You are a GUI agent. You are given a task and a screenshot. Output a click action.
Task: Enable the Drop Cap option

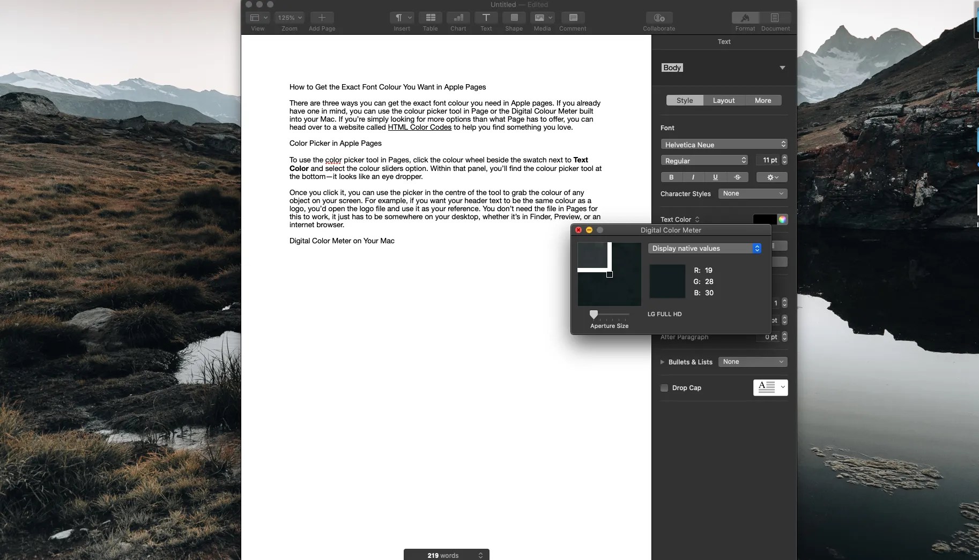pos(664,388)
